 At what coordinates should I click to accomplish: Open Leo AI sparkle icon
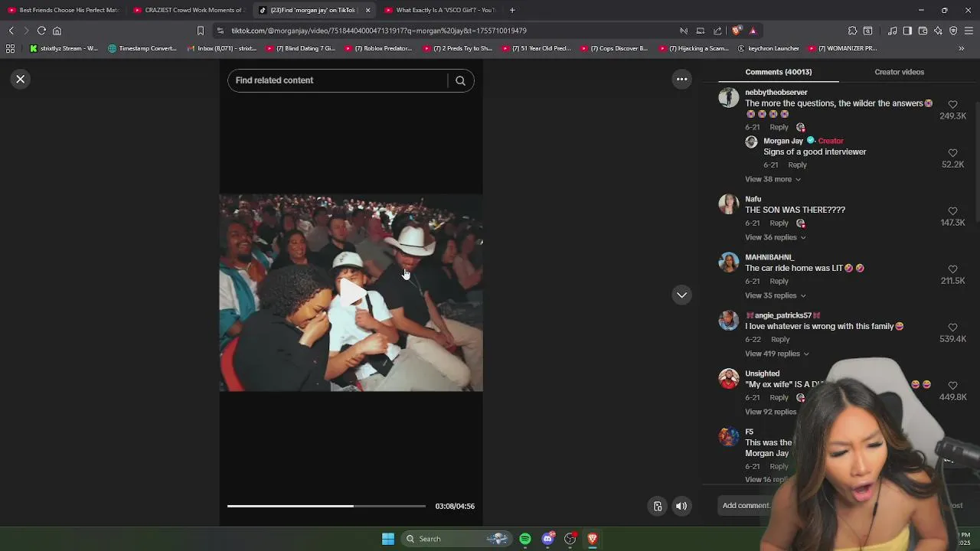point(938,31)
